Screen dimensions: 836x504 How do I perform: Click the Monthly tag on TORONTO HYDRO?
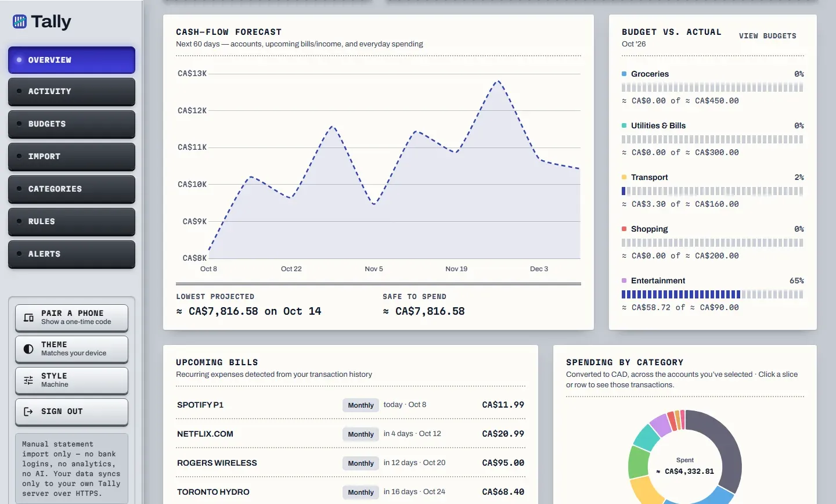pos(361,492)
